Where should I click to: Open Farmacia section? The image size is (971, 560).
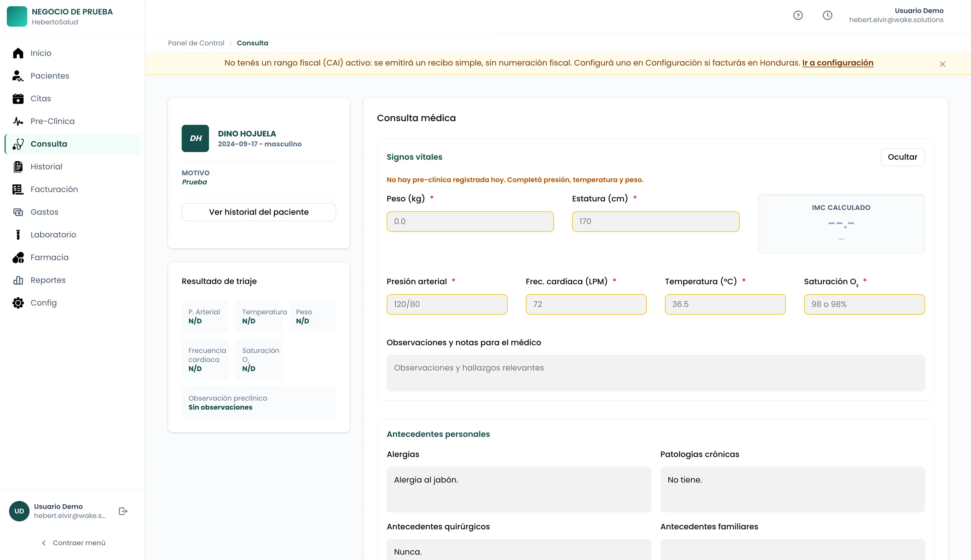pos(72,257)
